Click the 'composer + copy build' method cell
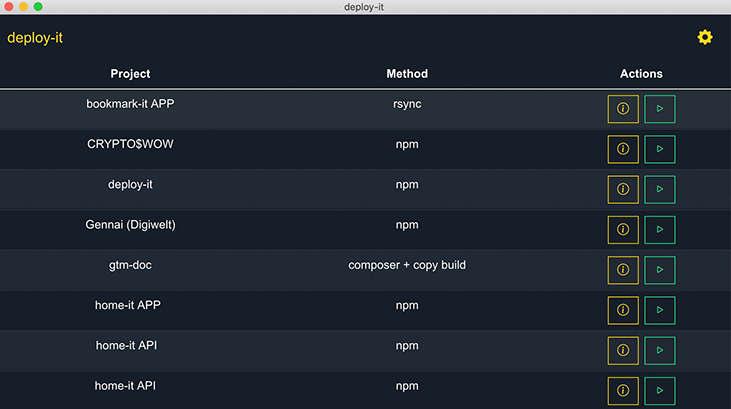The width and height of the screenshot is (731, 409). click(x=407, y=265)
